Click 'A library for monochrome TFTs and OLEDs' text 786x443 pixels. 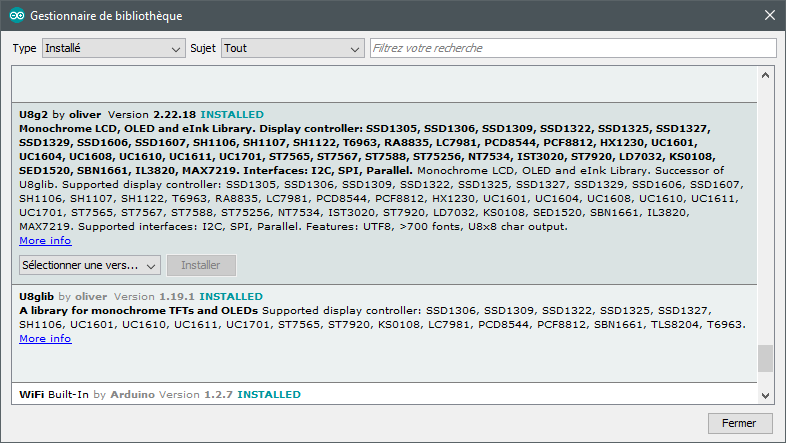(138, 311)
